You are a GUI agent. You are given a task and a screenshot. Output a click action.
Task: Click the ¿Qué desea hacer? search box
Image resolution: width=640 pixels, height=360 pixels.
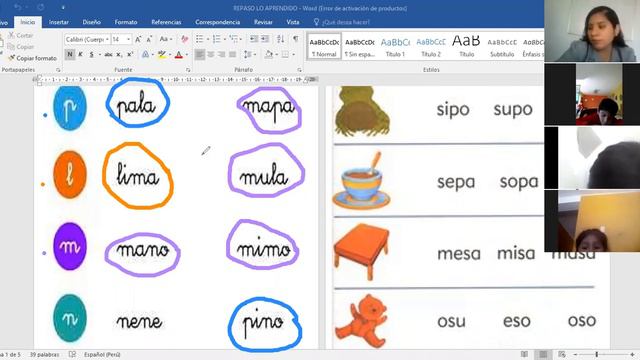[x=342, y=22]
